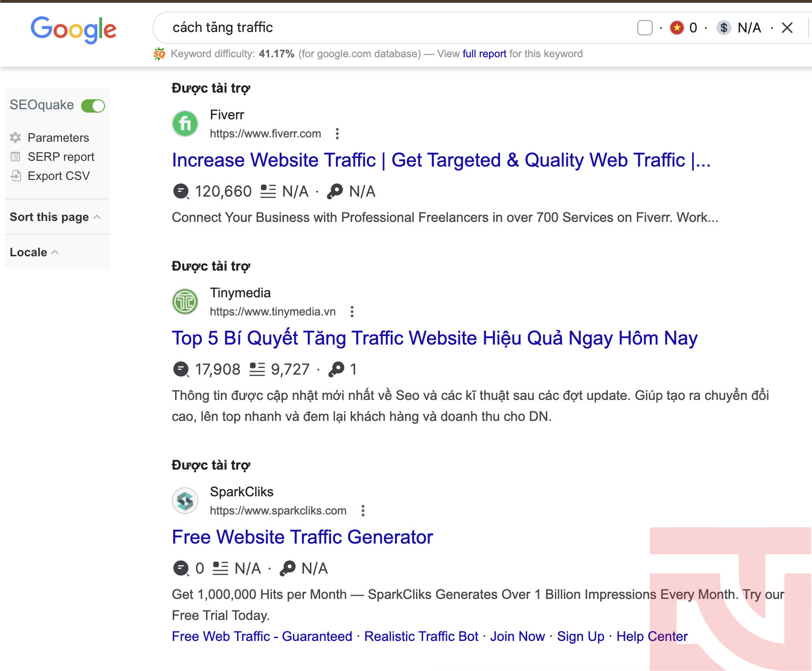Click the Fiverr favicon logo

185,124
